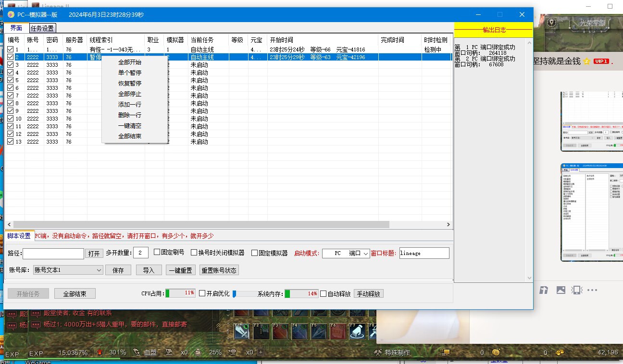Switch to the 任务设置 tab

(42, 28)
